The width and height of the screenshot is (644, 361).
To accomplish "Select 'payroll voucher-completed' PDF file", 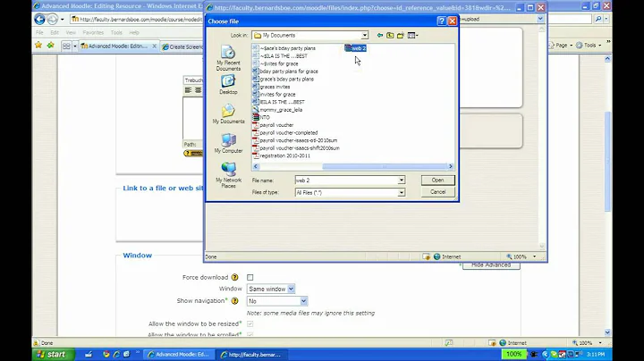I will tap(285, 132).
